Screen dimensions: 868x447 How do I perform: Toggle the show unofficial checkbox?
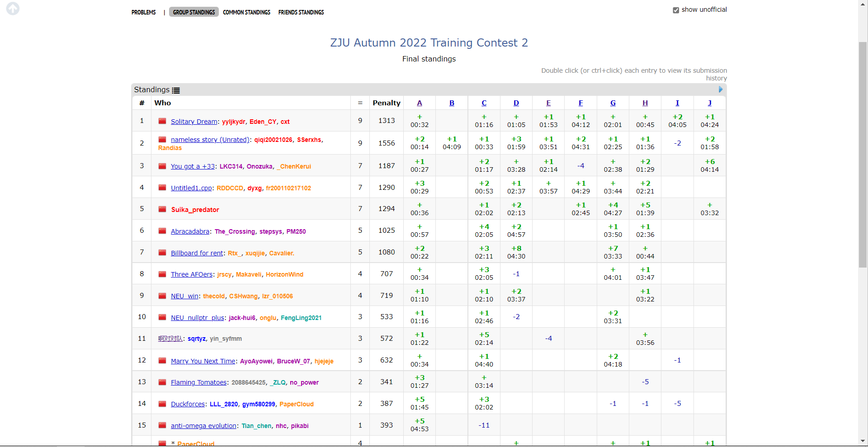(x=676, y=10)
